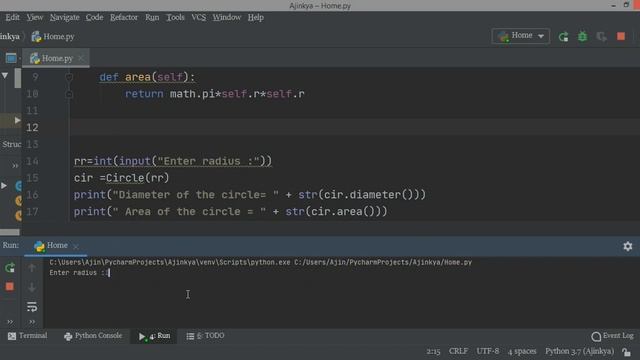Open Run panel settings gear
This screenshot has height=360, width=640.
coord(627,246)
